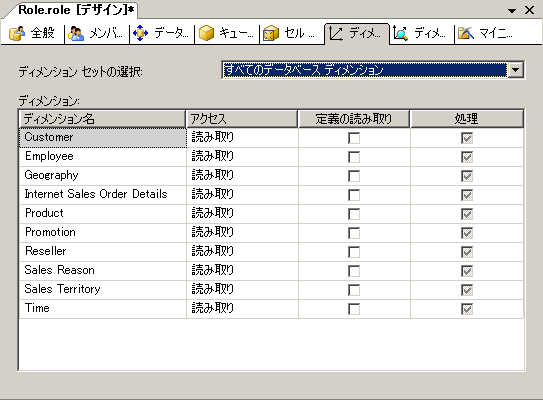The height and width of the screenshot is (400, 543).
Task: Open the Access cell for Employee
Action: pos(242,157)
